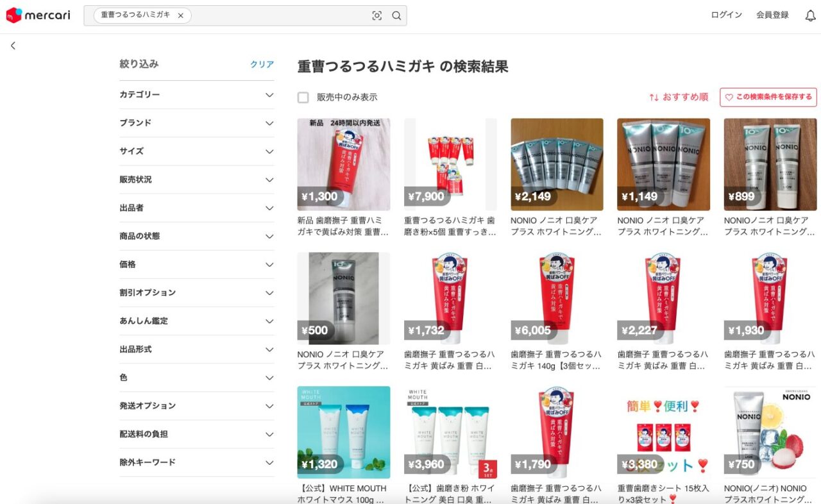Open the notifications bell
Viewport: 821px width, 504px height.
point(809,15)
